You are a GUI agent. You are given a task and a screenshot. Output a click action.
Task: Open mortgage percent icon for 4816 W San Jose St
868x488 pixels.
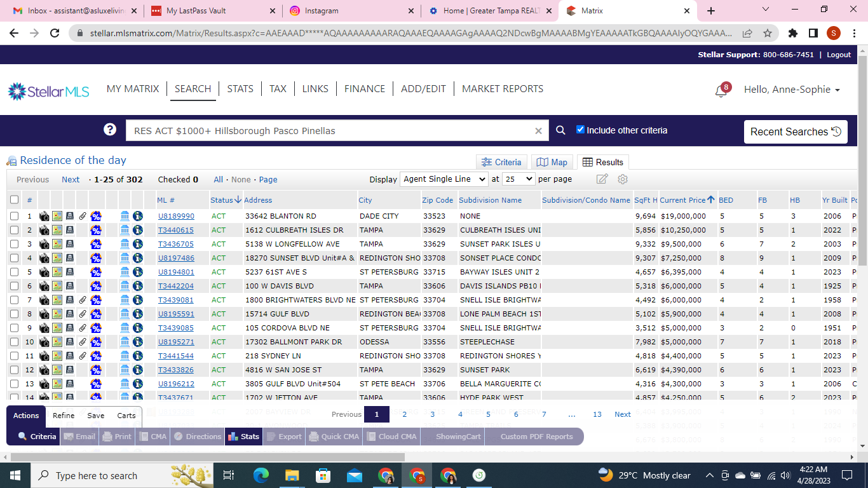tap(95, 370)
